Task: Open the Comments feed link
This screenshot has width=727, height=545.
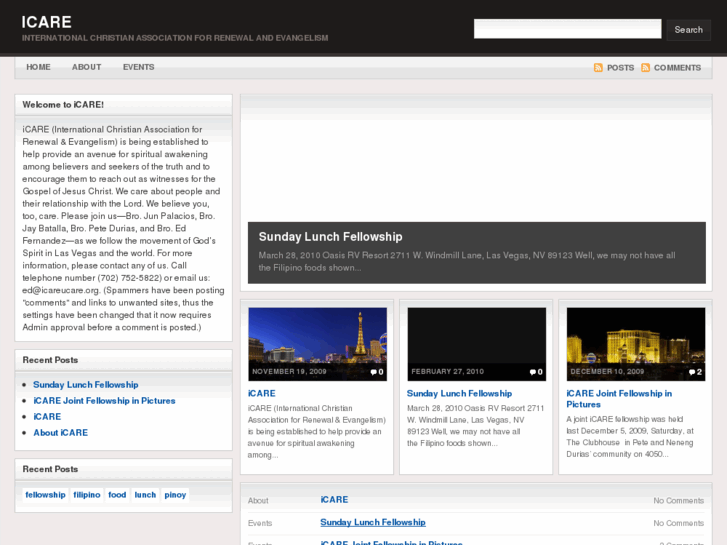Action: pos(677,68)
